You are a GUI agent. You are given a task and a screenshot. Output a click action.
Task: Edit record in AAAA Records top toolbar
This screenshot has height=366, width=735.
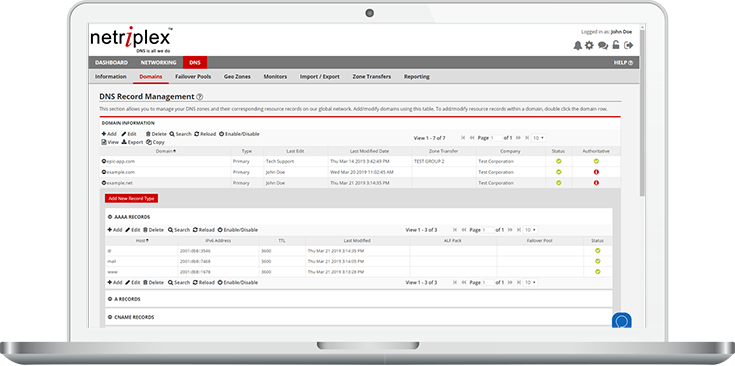tap(133, 230)
